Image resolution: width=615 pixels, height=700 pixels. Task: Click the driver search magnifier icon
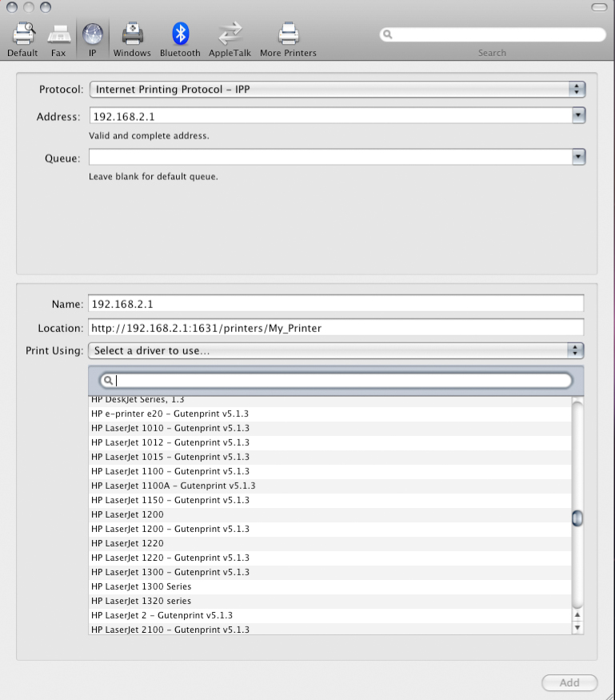[x=108, y=380]
